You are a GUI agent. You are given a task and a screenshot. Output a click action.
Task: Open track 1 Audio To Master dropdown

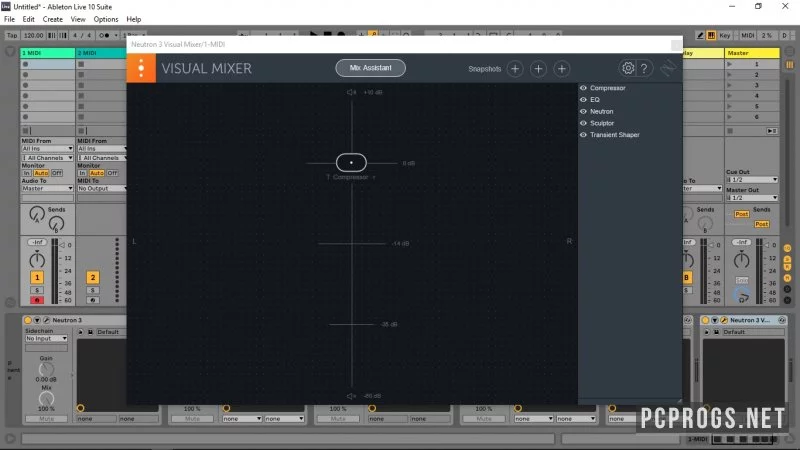pos(47,188)
